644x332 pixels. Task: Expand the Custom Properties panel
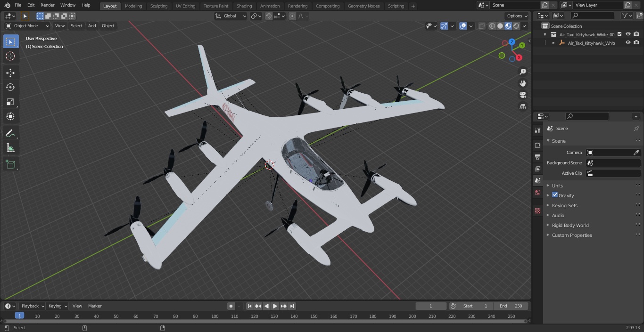click(572, 235)
